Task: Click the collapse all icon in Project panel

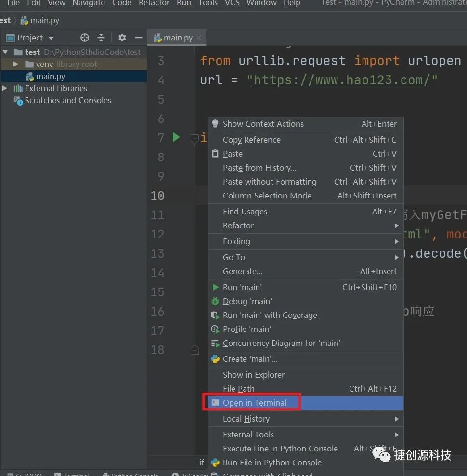Action: coord(101,38)
